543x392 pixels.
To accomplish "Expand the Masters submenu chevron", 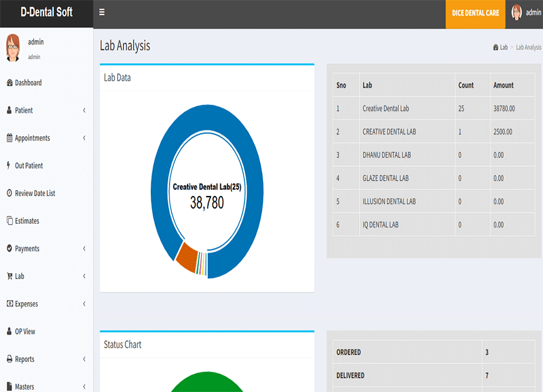I will pyautogui.click(x=84, y=387).
